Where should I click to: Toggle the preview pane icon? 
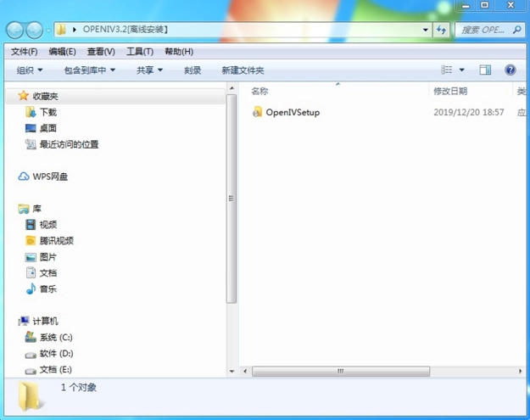[x=485, y=70]
